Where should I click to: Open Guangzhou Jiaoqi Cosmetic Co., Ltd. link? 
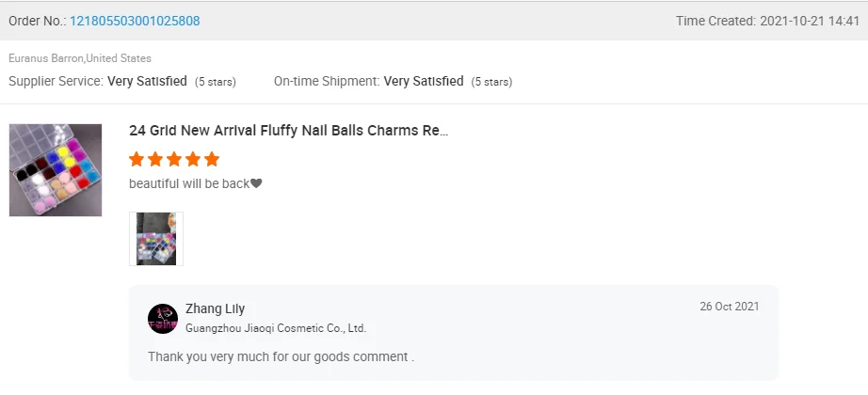[x=276, y=328]
